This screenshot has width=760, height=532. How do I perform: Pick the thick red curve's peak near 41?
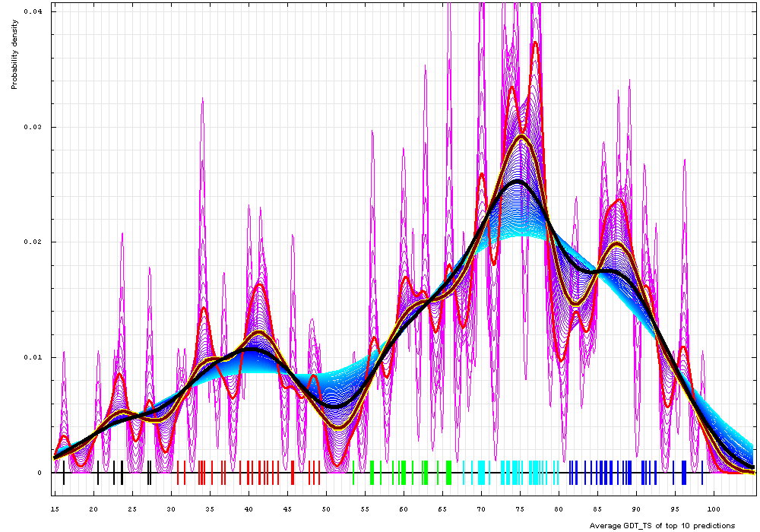[x=259, y=284]
